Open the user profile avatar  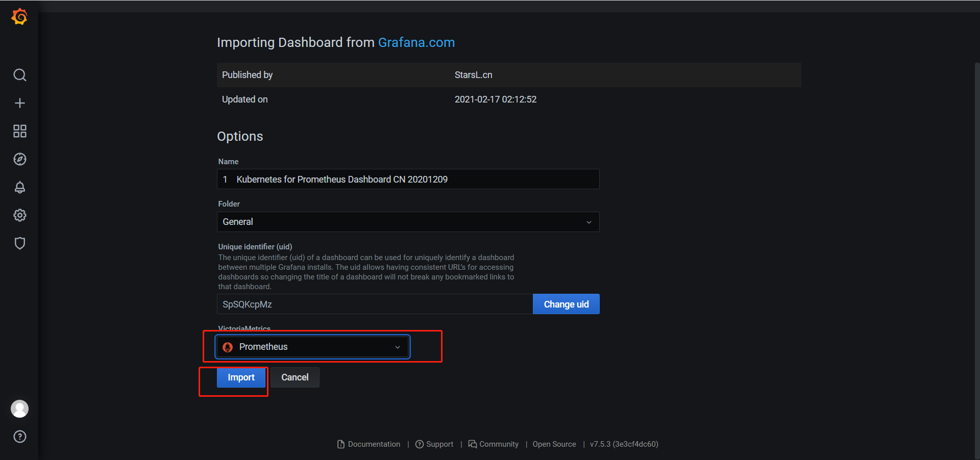click(x=20, y=408)
